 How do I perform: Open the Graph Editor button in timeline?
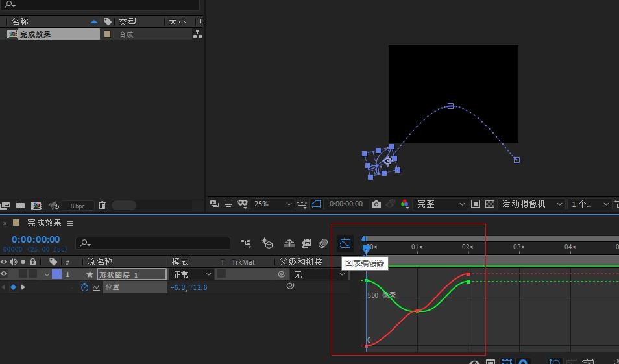point(345,243)
